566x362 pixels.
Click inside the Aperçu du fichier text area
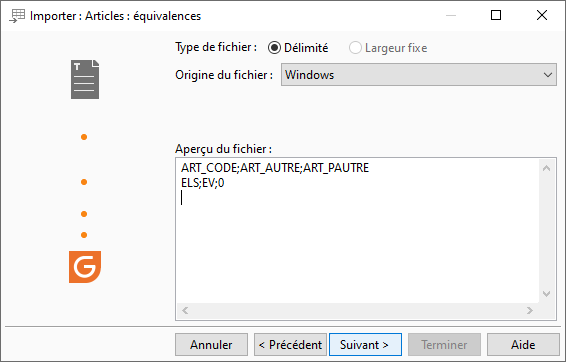[x=358, y=231]
